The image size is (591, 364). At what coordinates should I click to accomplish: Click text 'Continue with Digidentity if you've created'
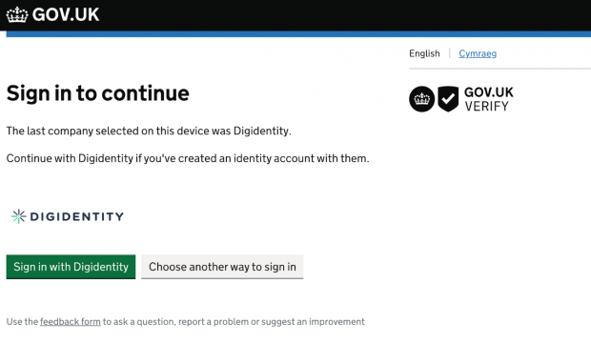(112, 158)
